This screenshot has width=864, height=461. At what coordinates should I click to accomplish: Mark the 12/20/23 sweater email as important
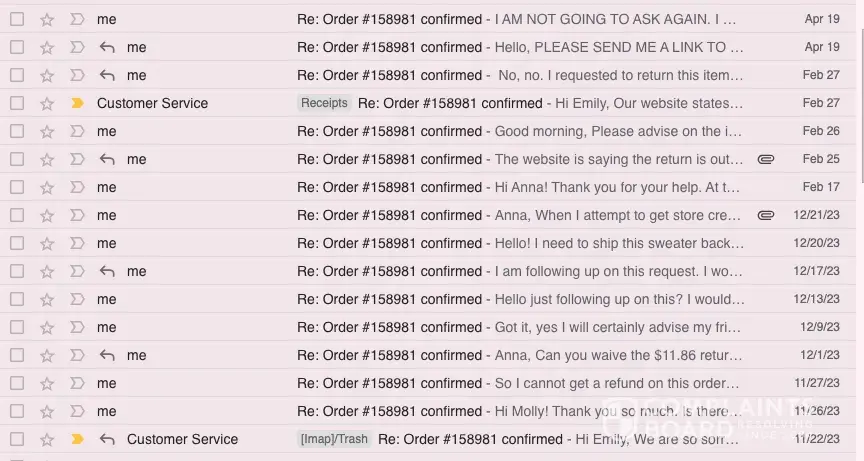(77, 243)
